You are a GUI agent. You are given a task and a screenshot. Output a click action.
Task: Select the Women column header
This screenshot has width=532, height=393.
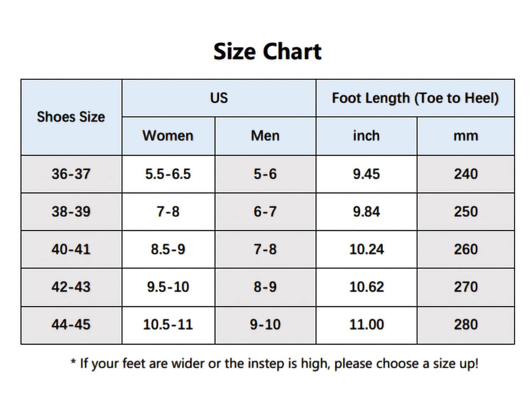coord(168,136)
